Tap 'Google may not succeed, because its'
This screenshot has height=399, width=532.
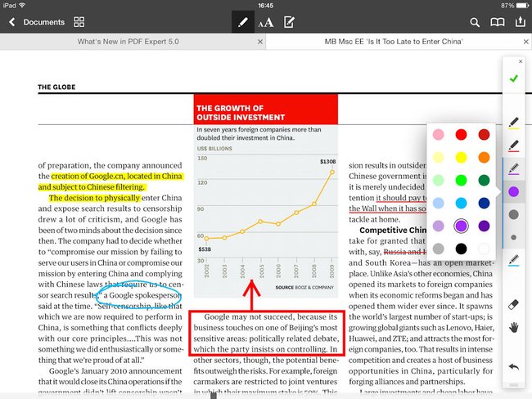pyautogui.click(x=271, y=317)
